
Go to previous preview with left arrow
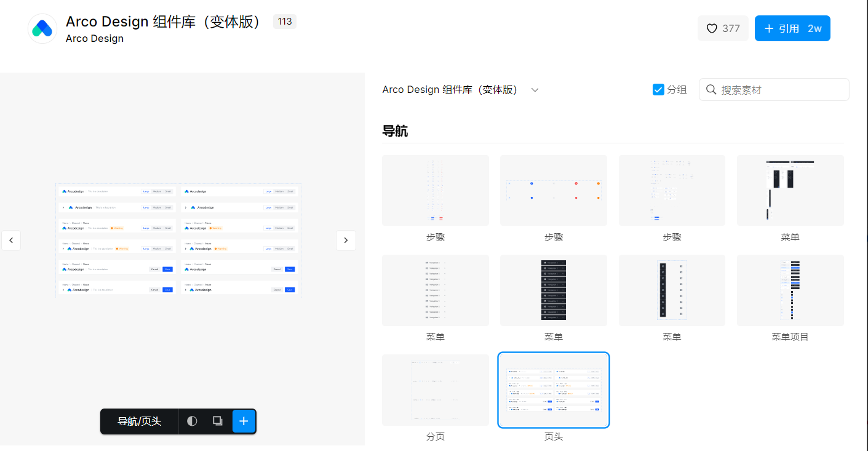click(11, 240)
